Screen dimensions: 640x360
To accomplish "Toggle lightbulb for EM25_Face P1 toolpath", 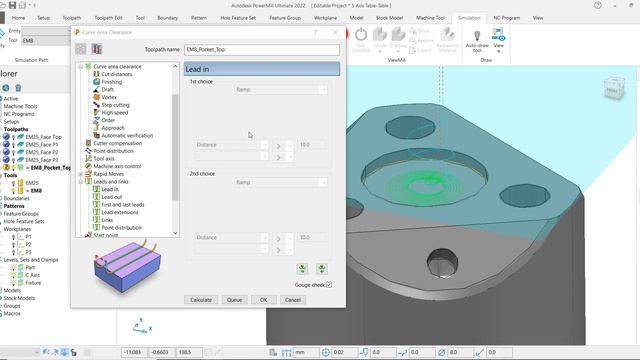I will click(13, 144).
